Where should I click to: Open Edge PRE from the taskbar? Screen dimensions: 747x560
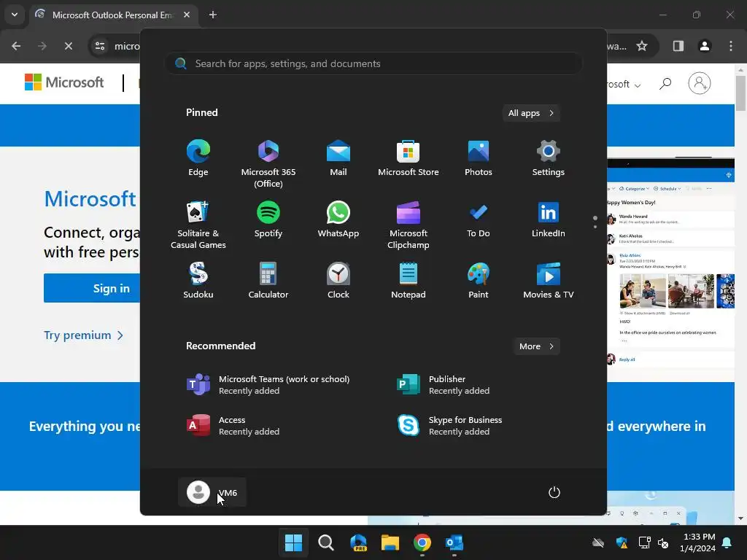coord(357,542)
